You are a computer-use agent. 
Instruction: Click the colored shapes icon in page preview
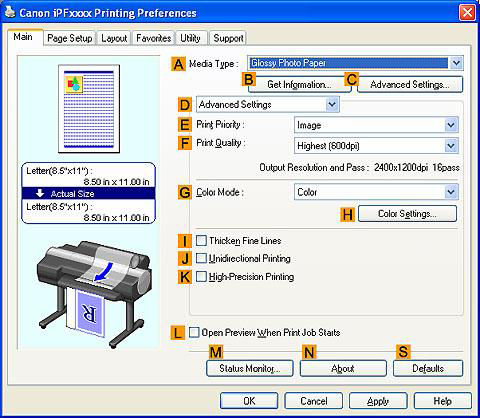click(74, 84)
